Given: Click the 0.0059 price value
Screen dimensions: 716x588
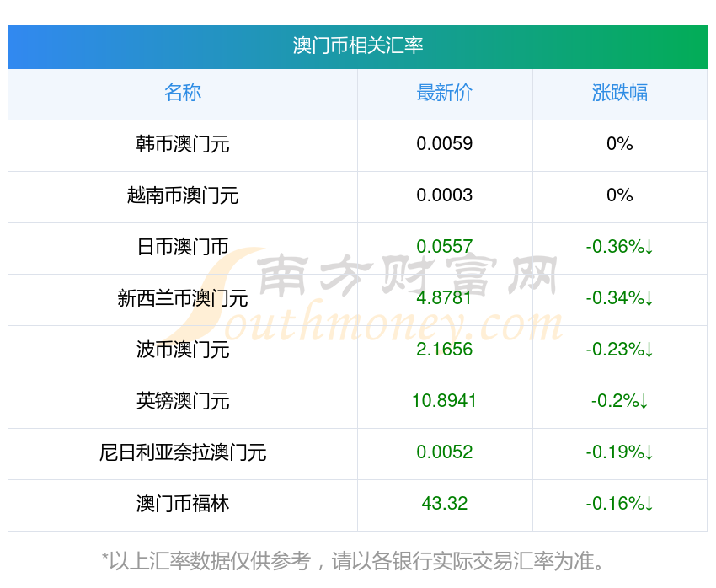Looking at the screenshot, I should [x=444, y=144].
